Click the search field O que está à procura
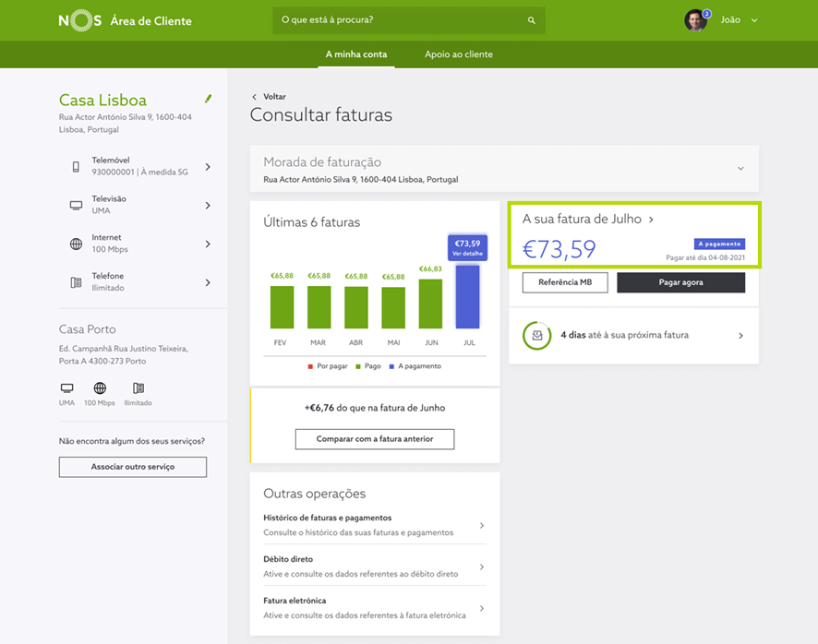The image size is (818, 644). (x=408, y=20)
